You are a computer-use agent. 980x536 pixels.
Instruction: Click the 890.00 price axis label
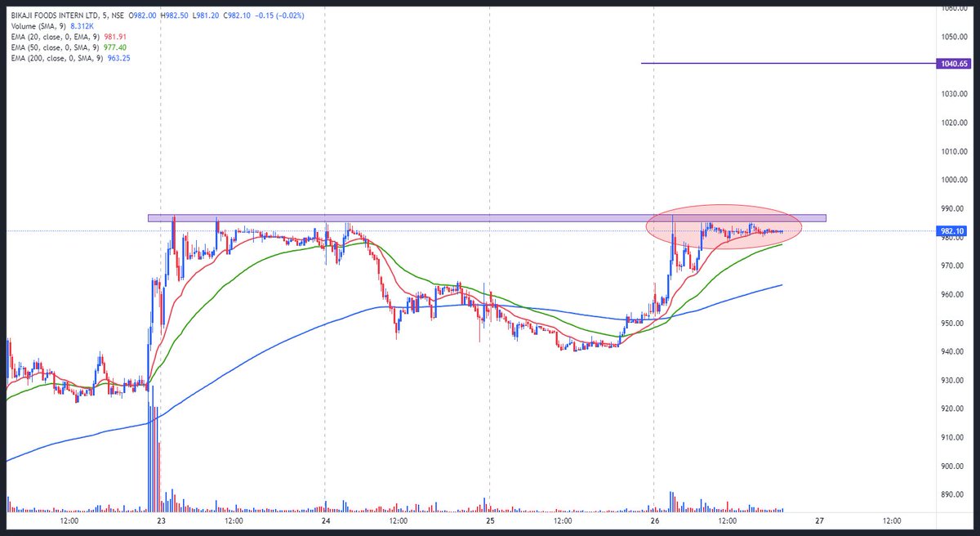[951, 494]
